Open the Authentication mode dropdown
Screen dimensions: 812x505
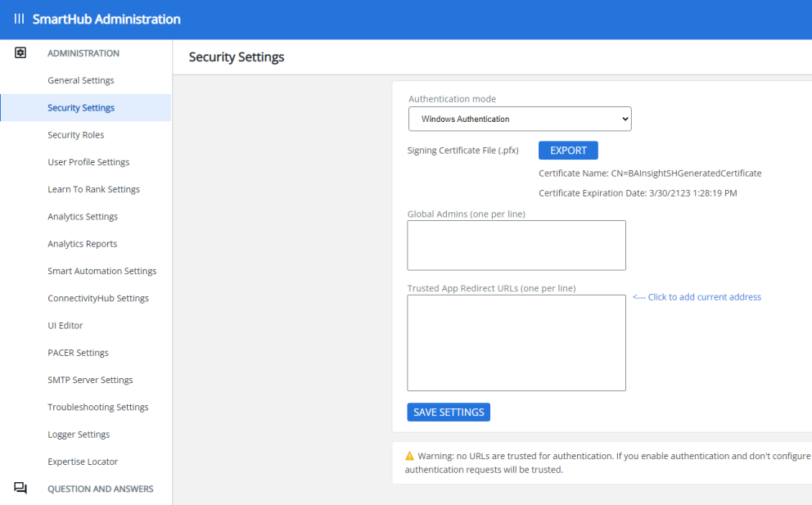pos(520,119)
